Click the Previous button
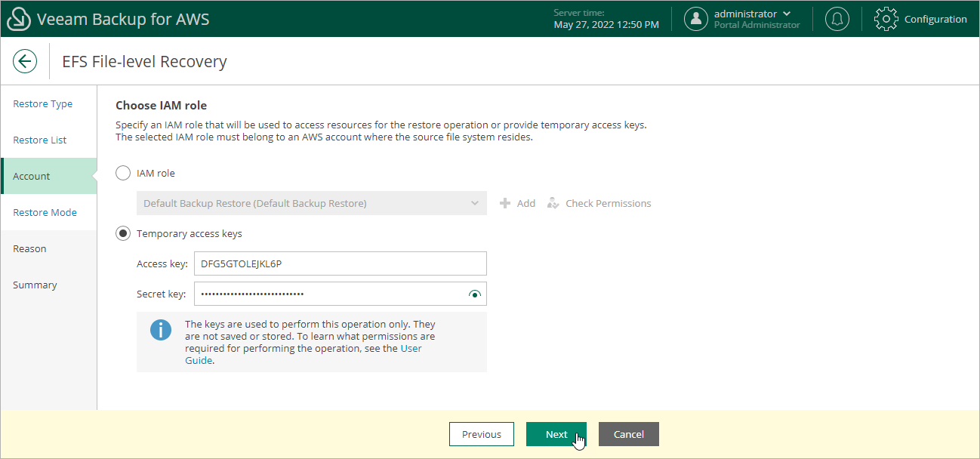The width and height of the screenshot is (980, 459). [x=482, y=434]
